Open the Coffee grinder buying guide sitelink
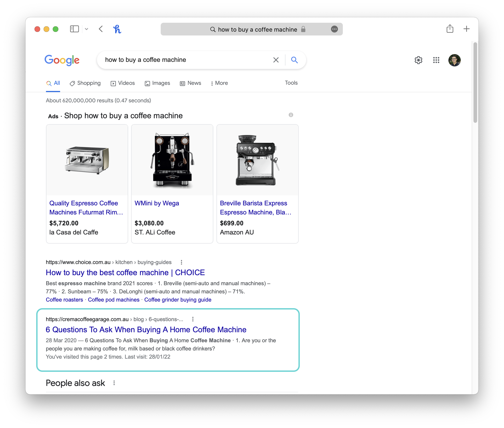This screenshot has height=428, width=504. point(178,300)
